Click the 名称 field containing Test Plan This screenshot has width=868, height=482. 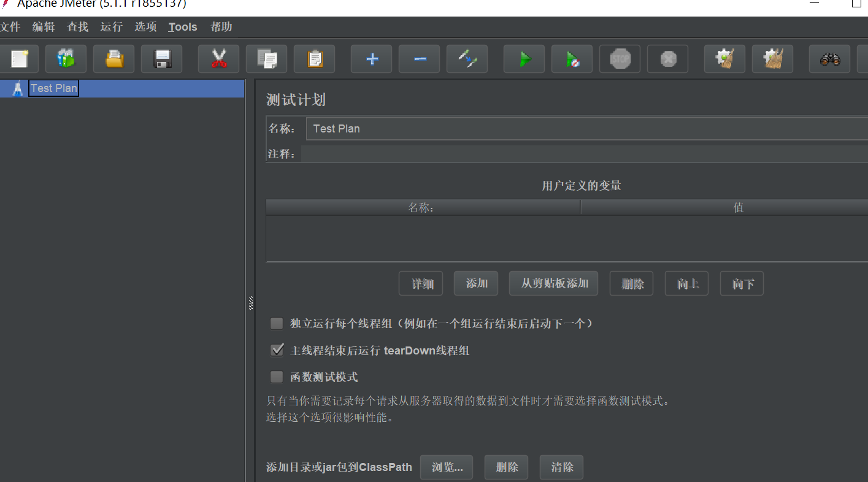pos(587,129)
